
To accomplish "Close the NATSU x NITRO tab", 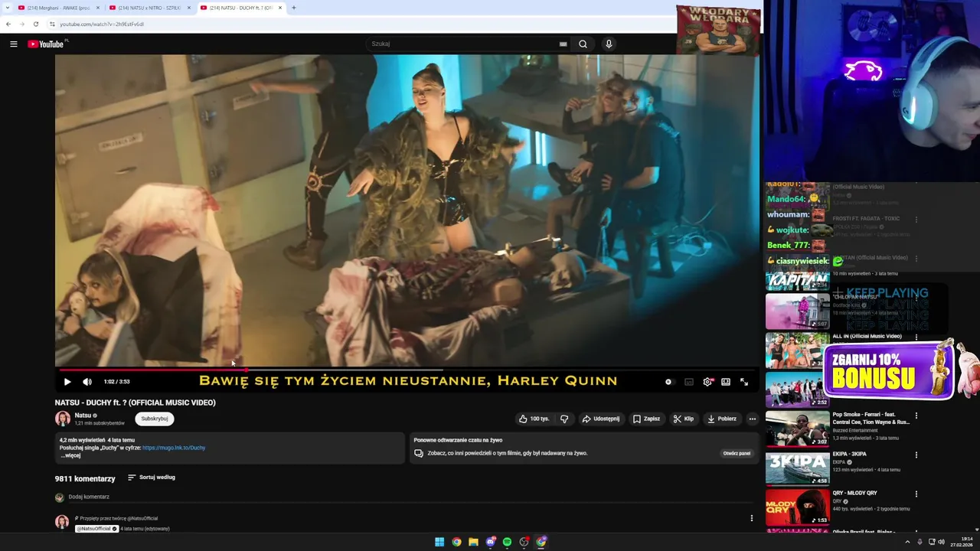I will (189, 8).
